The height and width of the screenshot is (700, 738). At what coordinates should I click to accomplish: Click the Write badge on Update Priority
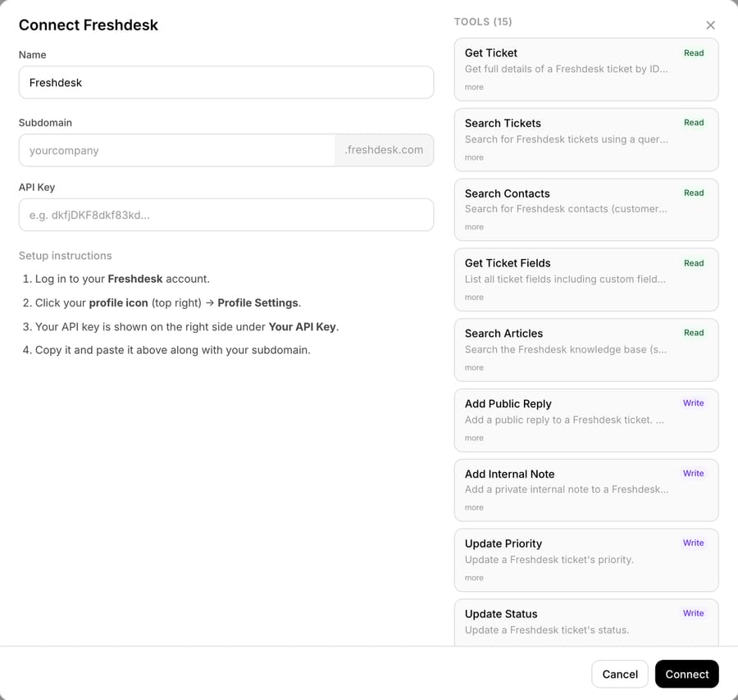tap(693, 543)
